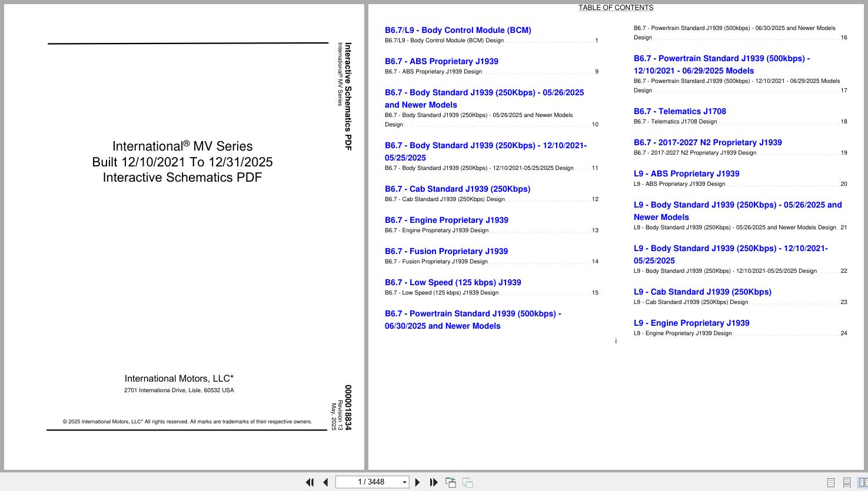Click the rotated Interactive Schematics PDF label
868x491 pixels.
(x=348, y=96)
